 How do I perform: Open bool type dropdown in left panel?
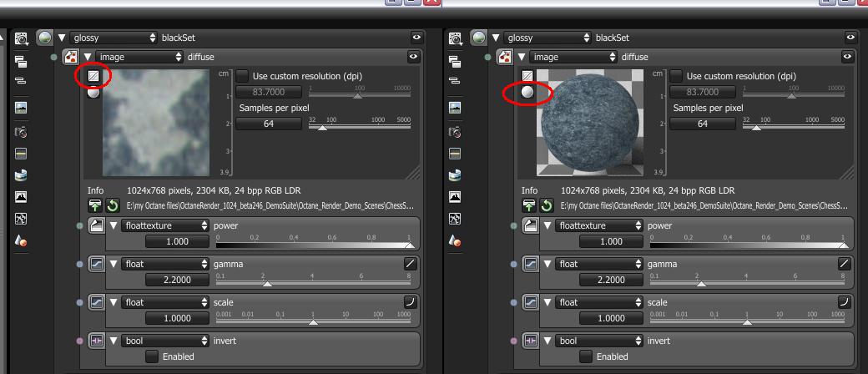click(165, 341)
